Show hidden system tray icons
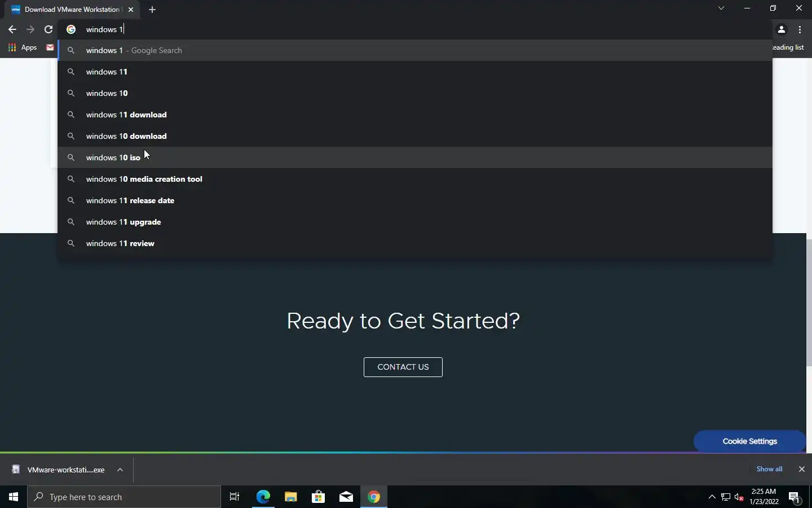Screen dimensions: 812x508 pos(712,497)
